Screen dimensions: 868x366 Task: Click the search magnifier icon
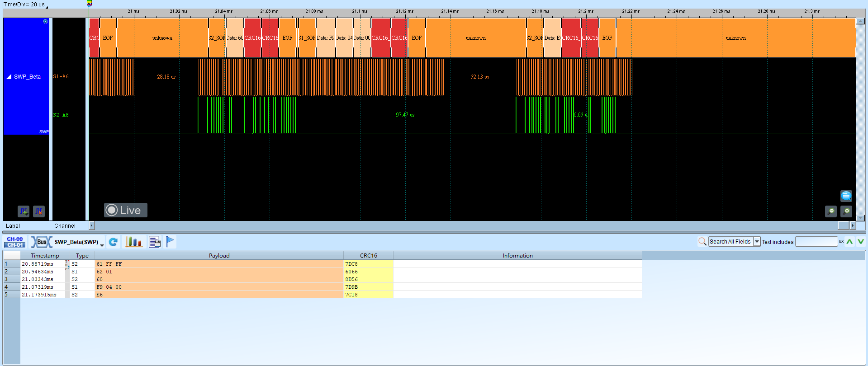pyautogui.click(x=702, y=242)
